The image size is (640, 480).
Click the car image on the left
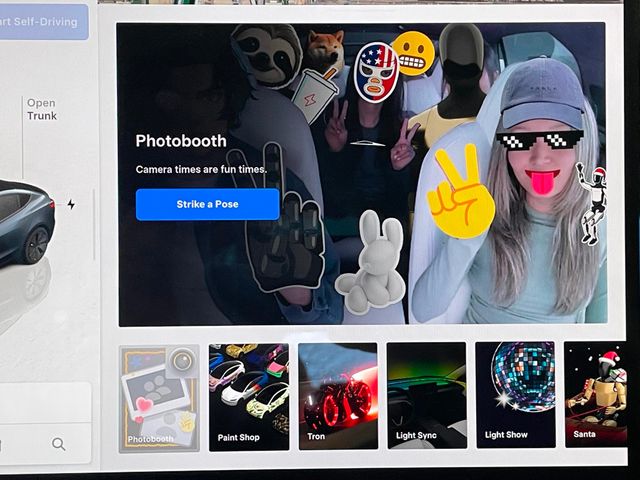pos(27,220)
